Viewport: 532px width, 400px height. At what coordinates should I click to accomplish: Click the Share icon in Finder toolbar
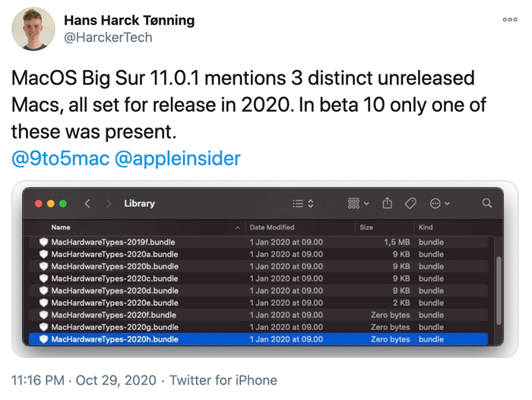click(x=388, y=204)
